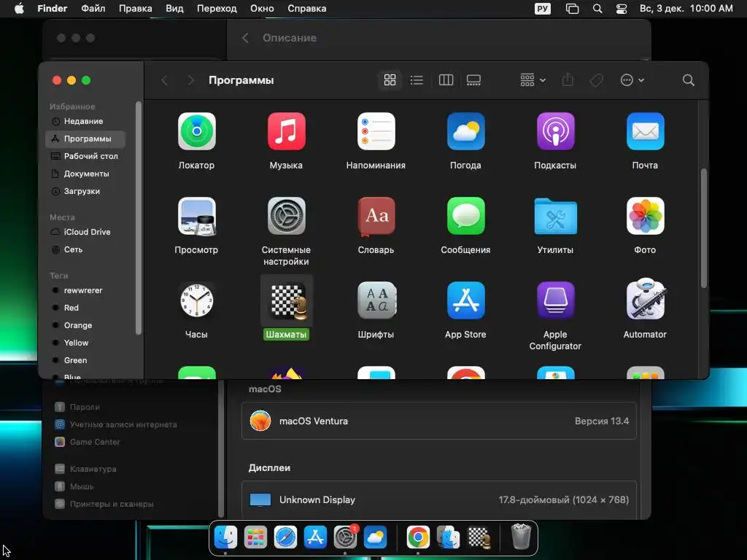747x560 pixels.
Task: Go forward with Finder's forward arrow
Action: 190,80
